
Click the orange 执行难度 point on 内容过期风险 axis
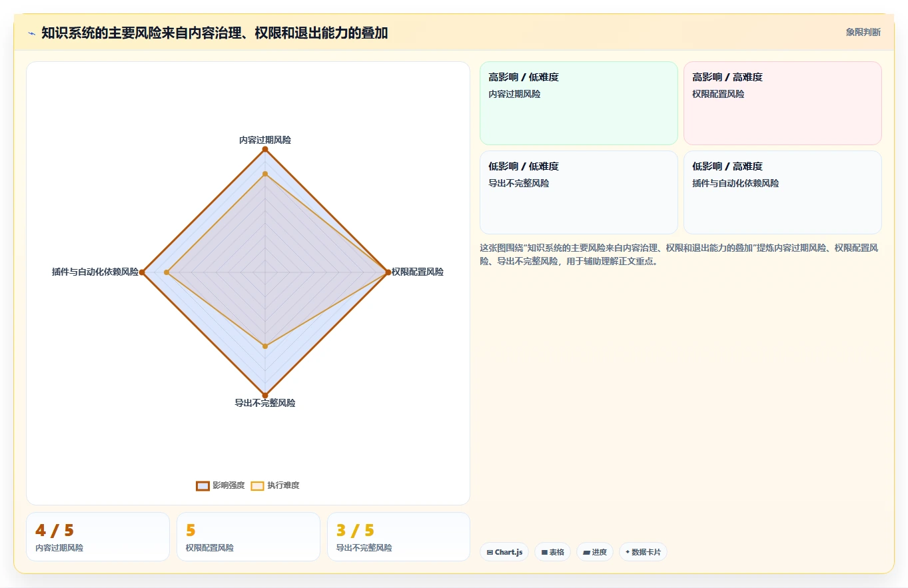(x=265, y=174)
